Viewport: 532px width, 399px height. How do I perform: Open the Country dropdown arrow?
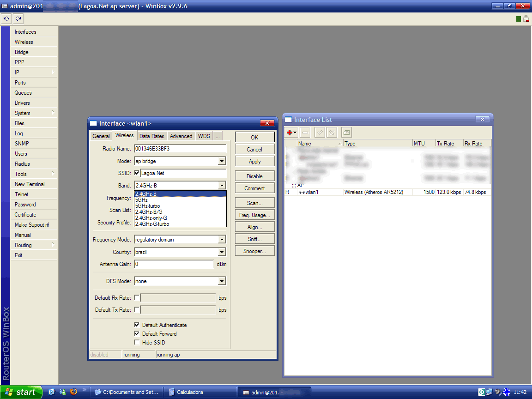point(222,252)
